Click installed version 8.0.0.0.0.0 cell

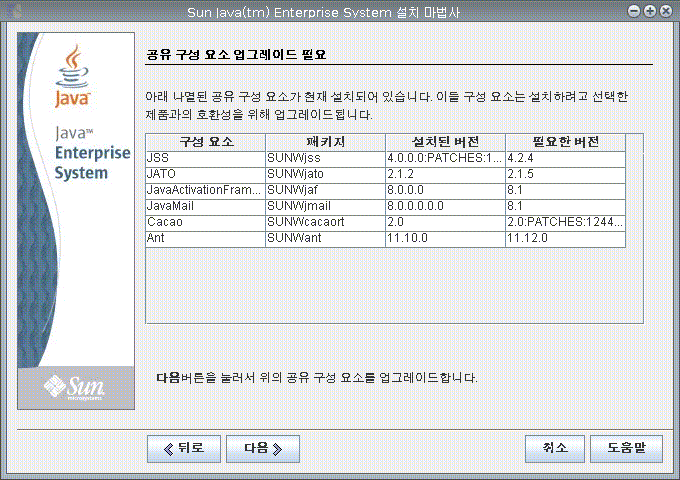pyautogui.click(x=445, y=207)
